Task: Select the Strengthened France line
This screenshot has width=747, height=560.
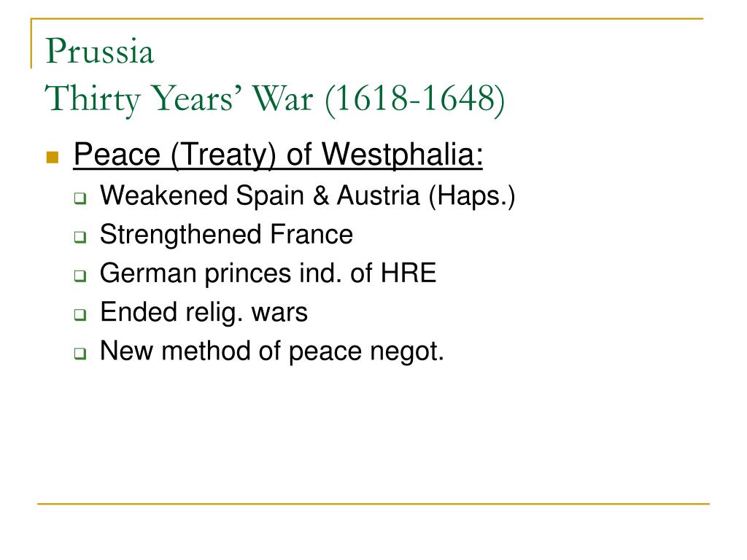Action: pos(226,235)
